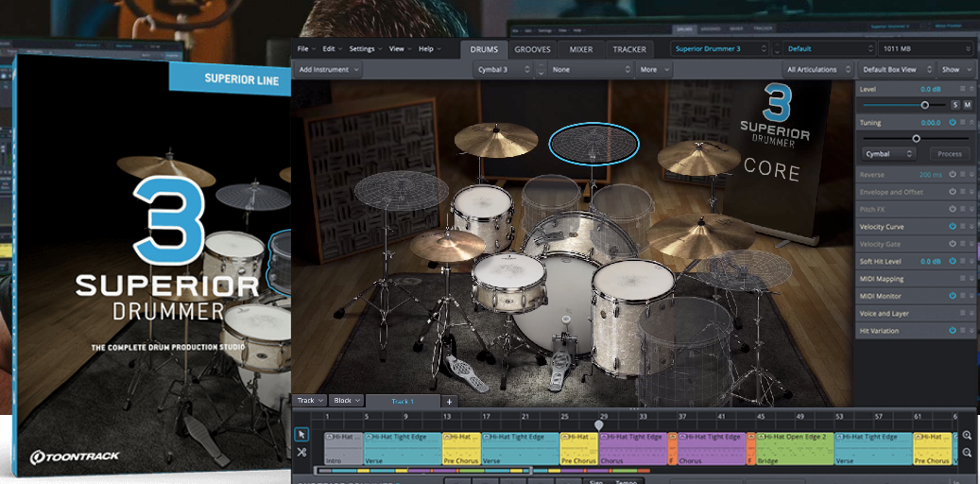This screenshot has height=484, width=980.
Task: Open the Level section menu icon
Action: [962, 90]
